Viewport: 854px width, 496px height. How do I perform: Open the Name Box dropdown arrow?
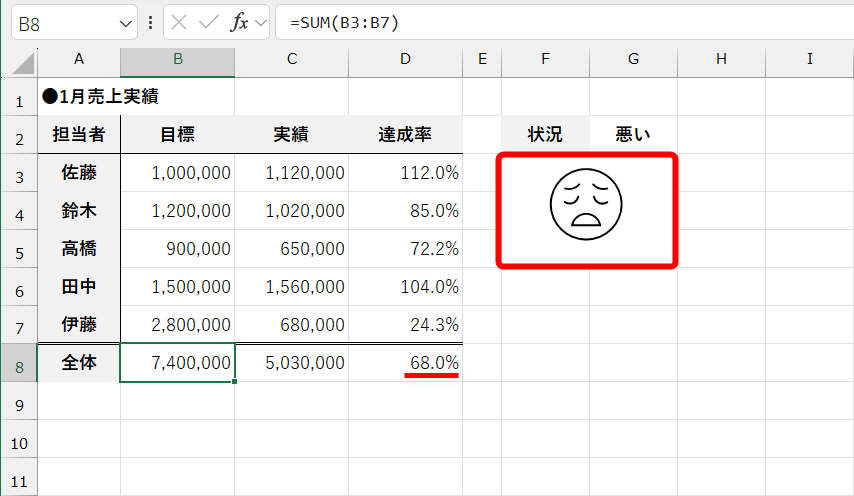click(x=125, y=23)
